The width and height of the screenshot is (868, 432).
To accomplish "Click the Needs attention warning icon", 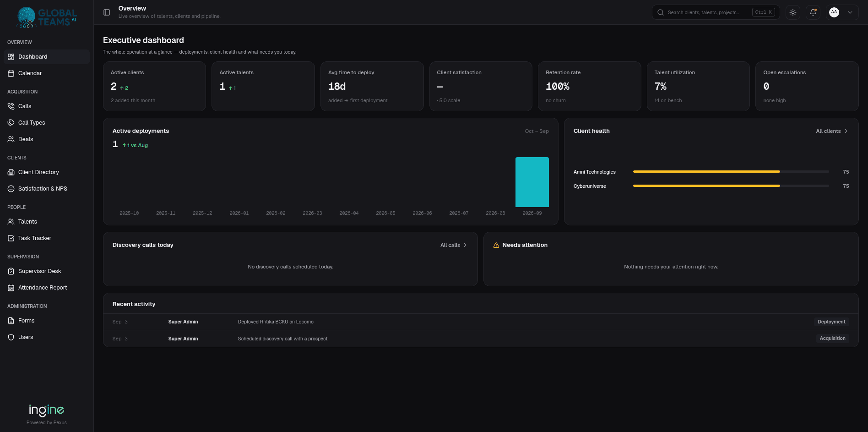I will coord(496,246).
